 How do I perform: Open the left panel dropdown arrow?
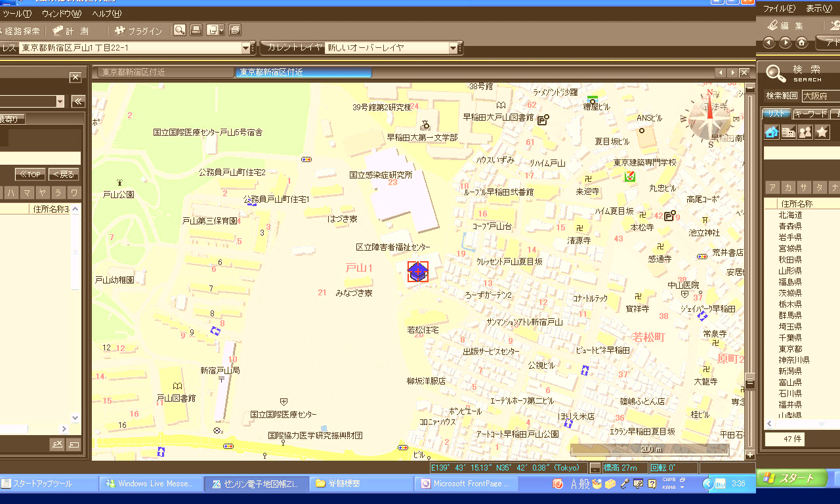coord(60,101)
